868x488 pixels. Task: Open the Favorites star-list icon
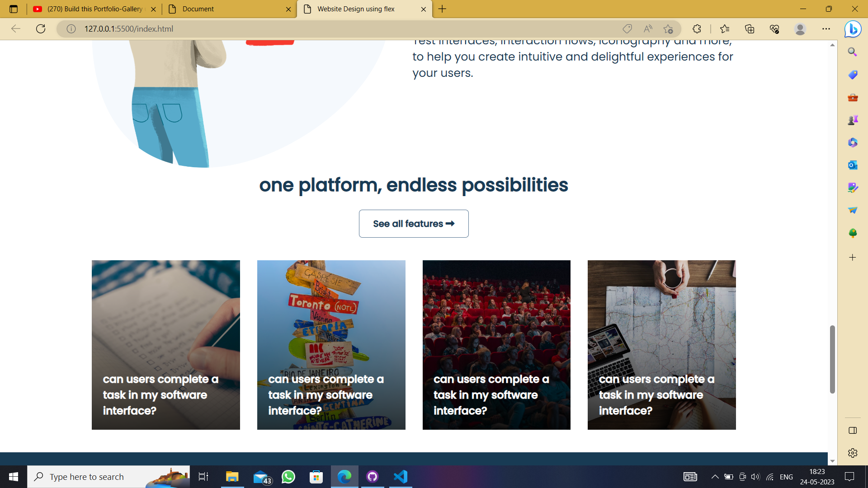coord(725,29)
